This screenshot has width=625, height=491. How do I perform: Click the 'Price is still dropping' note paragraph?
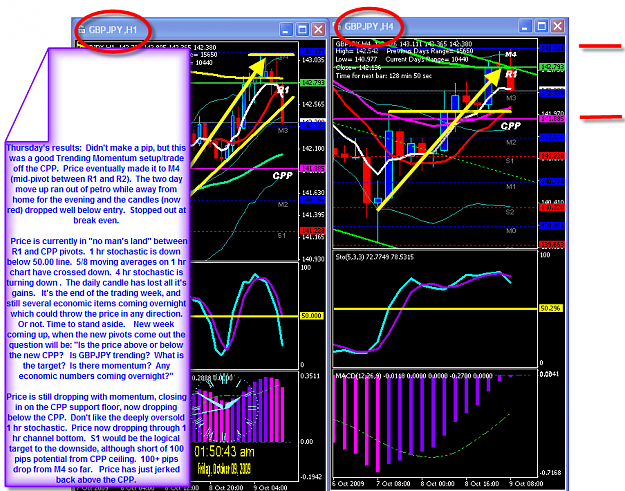click(96, 438)
